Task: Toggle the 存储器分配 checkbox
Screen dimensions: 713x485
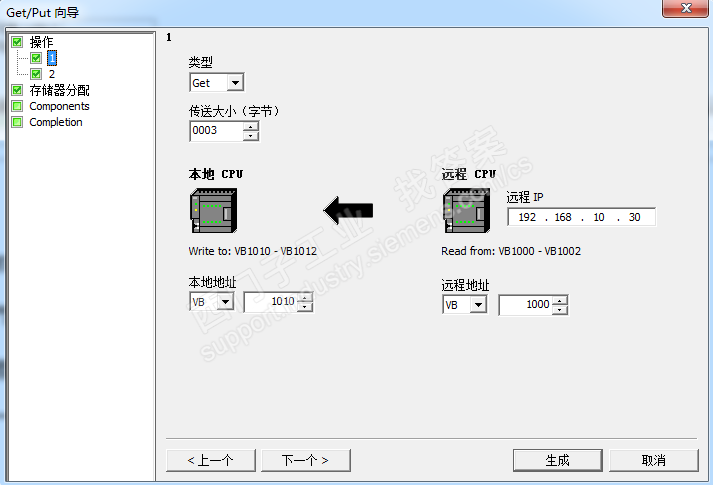Action: (x=17, y=90)
